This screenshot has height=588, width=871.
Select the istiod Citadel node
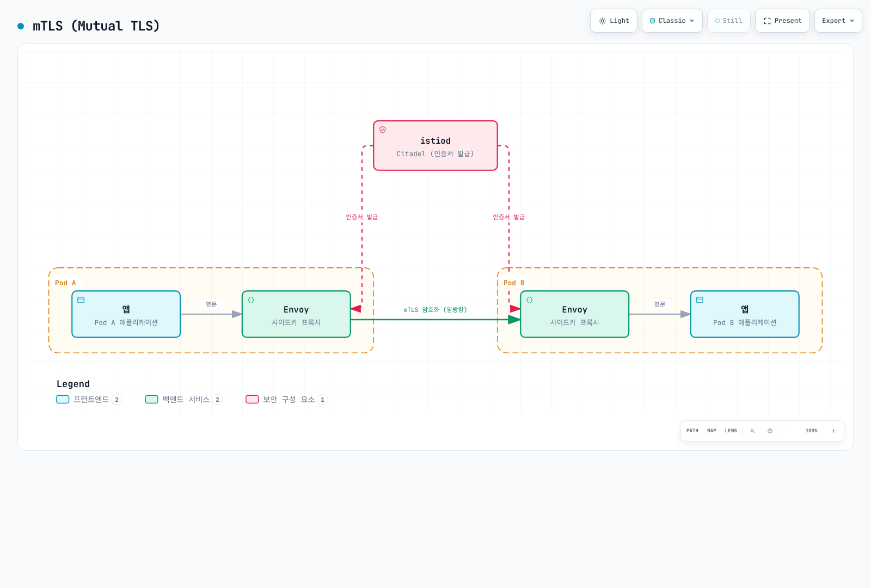(x=436, y=145)
